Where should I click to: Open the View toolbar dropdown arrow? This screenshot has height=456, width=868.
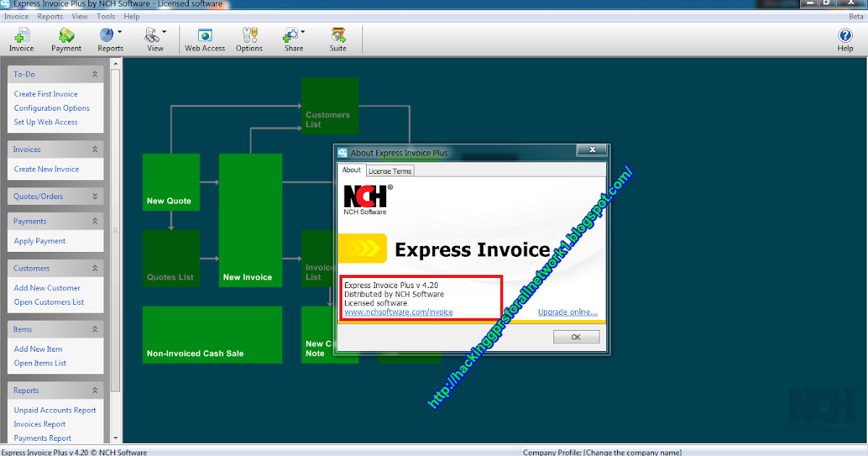[164, 32]
